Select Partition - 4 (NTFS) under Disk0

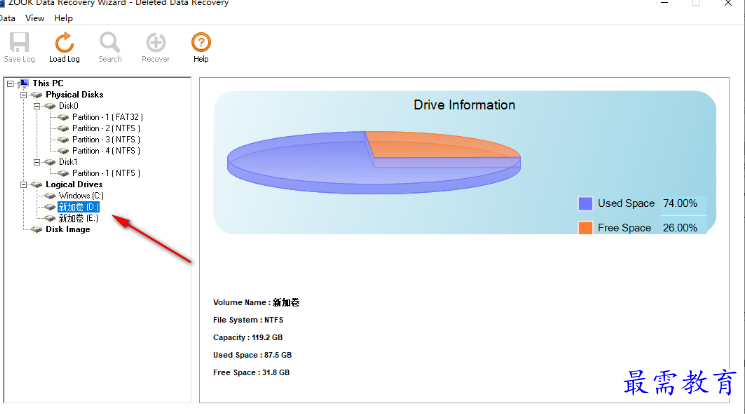pyautogui.click(x=106, y=151)
